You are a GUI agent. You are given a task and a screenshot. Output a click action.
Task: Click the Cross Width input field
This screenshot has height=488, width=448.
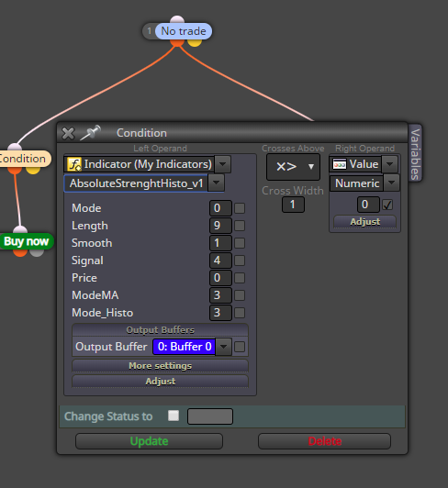(293, 205)
